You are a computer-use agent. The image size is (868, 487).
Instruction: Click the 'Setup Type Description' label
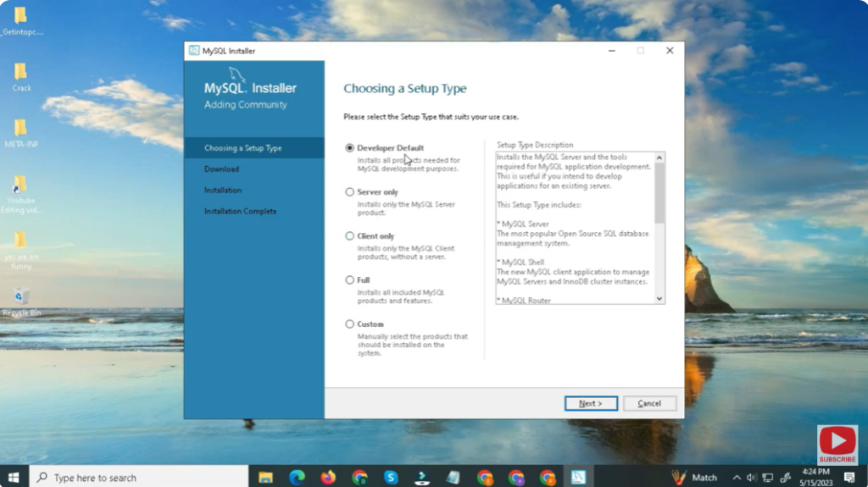[535, 145]
